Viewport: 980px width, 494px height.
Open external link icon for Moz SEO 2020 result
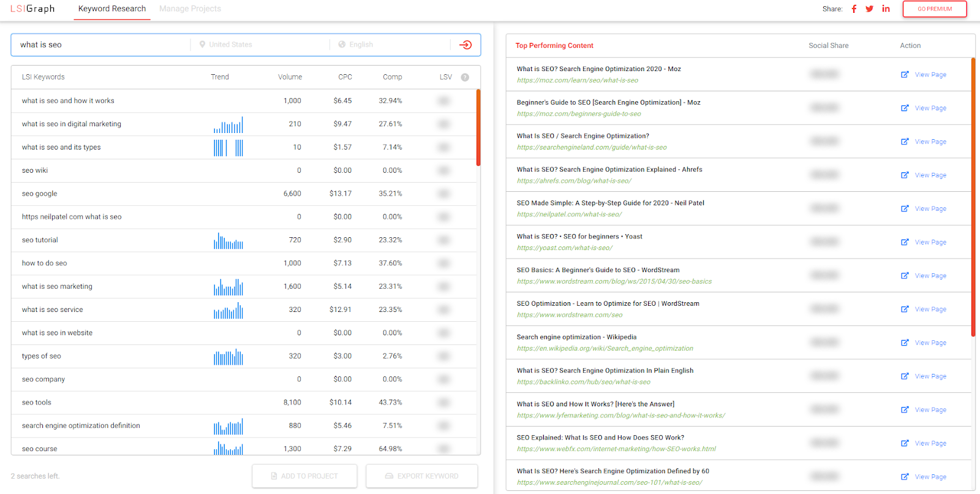click(905, 75)
